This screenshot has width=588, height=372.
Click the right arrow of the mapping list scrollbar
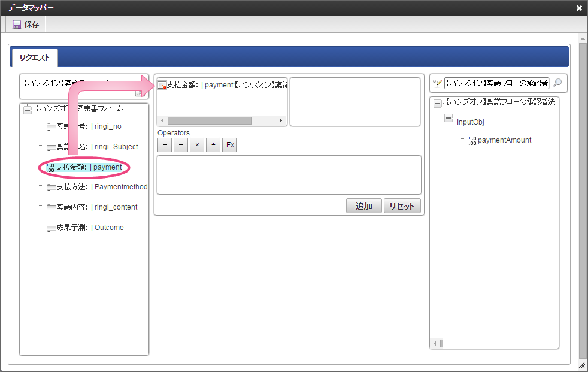280,121
